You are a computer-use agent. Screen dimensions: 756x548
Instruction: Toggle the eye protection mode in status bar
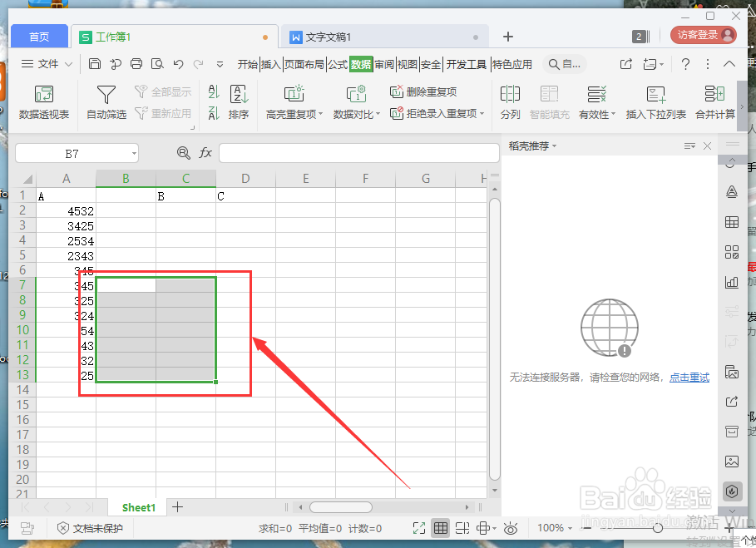(x=511, y=528)
